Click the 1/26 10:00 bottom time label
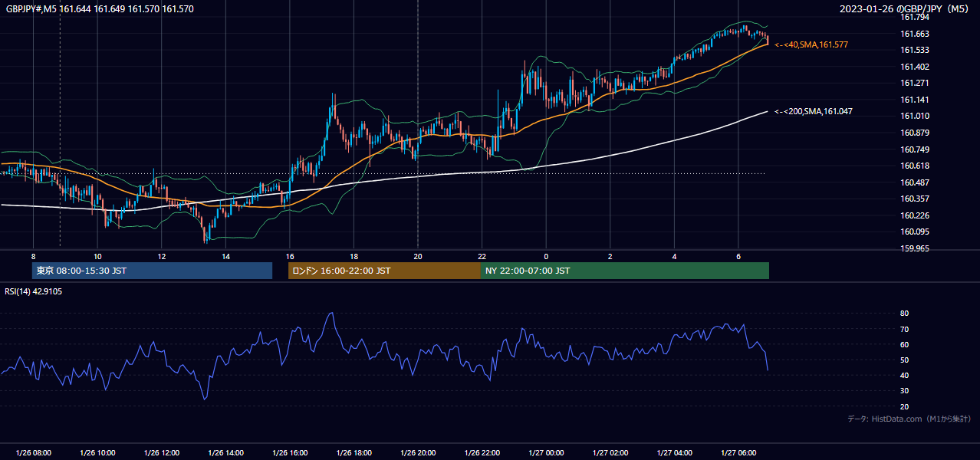Image resolution: width=980 pixels, height=460 pixels. tap(97, 453)
